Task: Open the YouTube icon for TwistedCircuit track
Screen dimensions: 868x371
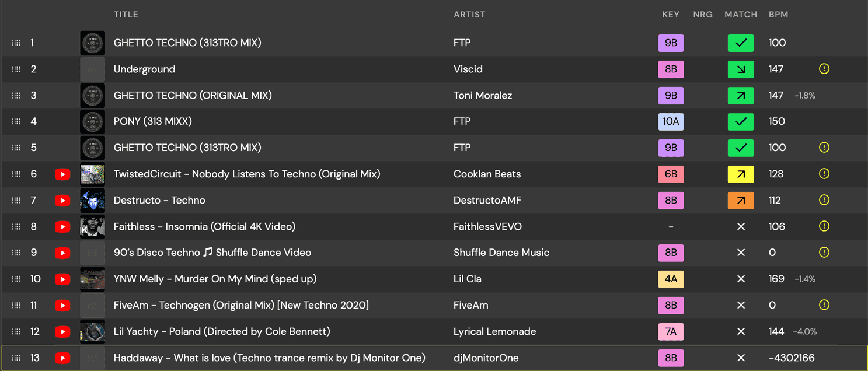Action: (62, 174)
